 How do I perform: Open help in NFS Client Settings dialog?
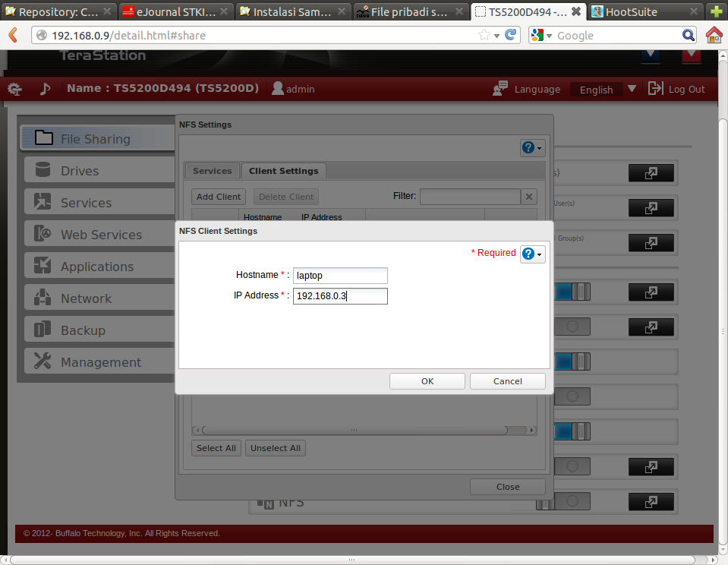tap(532, 254)
